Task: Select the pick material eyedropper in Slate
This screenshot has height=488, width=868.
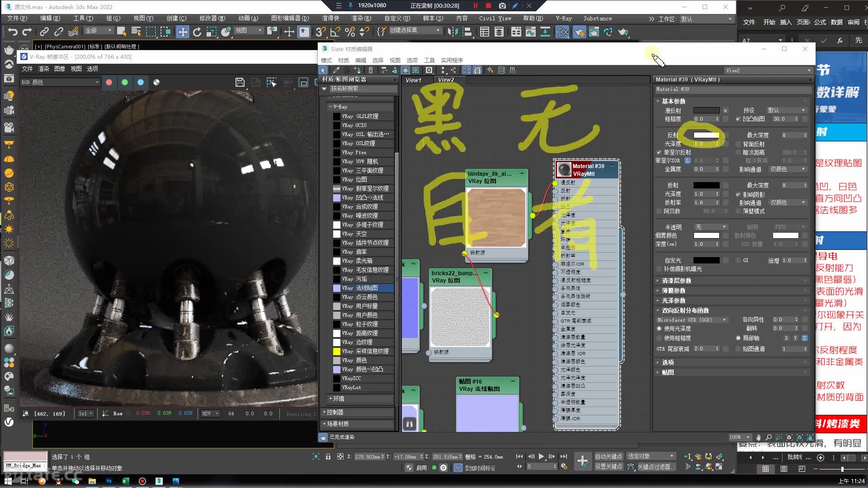Action: point(336,70)
